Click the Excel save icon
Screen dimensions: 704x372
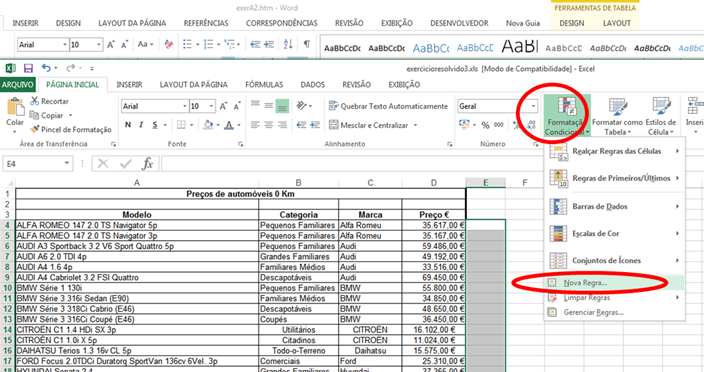pos(28,68)
